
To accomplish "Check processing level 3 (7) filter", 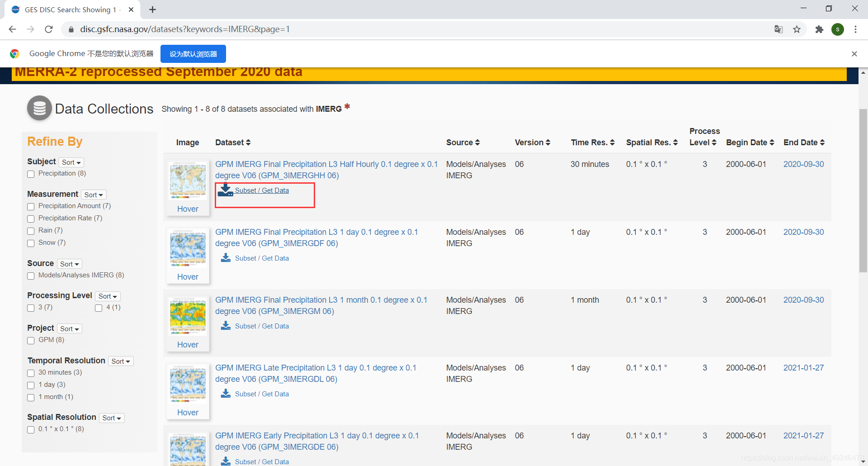I will 31,308.
